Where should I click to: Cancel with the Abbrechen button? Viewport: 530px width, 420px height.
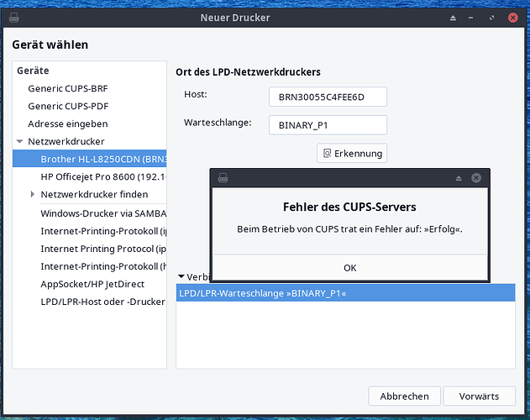pos(404,396)
